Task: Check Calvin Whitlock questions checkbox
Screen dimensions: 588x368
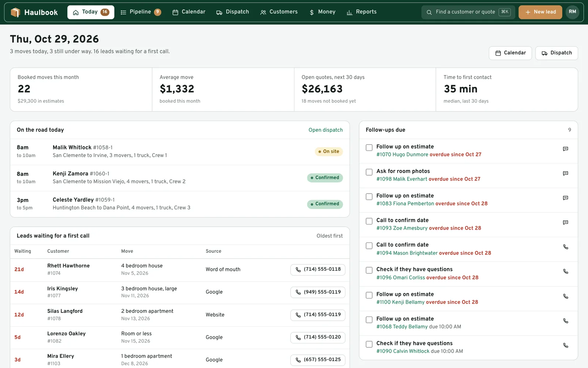Action: tap(369, 344)
